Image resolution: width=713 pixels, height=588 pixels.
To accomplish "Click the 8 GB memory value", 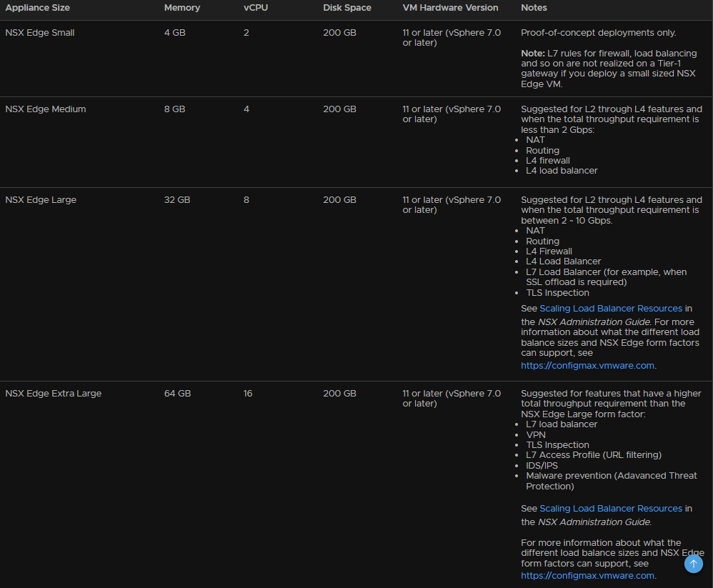I will click(174, 109).
